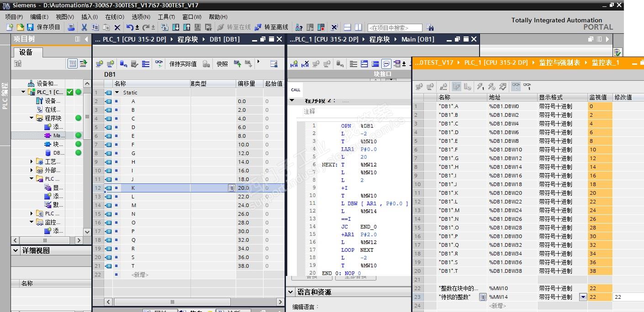Viewport: 644px width, 312px height.
Task: Click the modify value field containing 22
Action: pyautogui.click(x=628, y=297)
